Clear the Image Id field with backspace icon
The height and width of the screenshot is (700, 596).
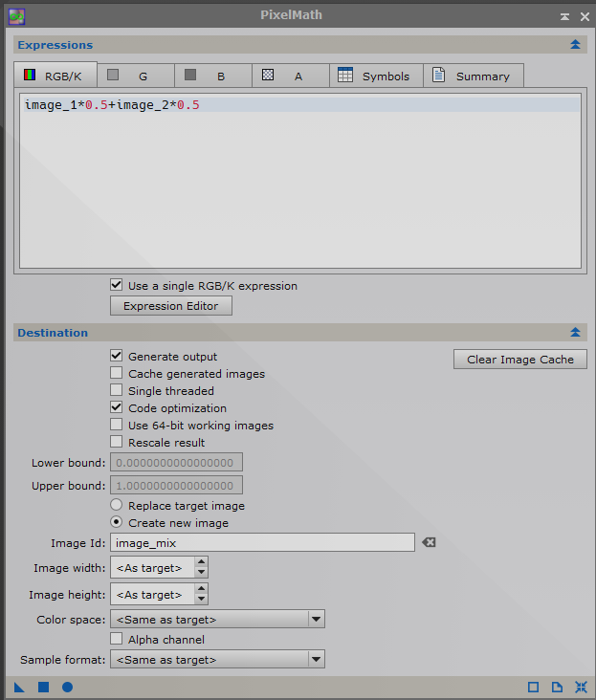[429, 542]
